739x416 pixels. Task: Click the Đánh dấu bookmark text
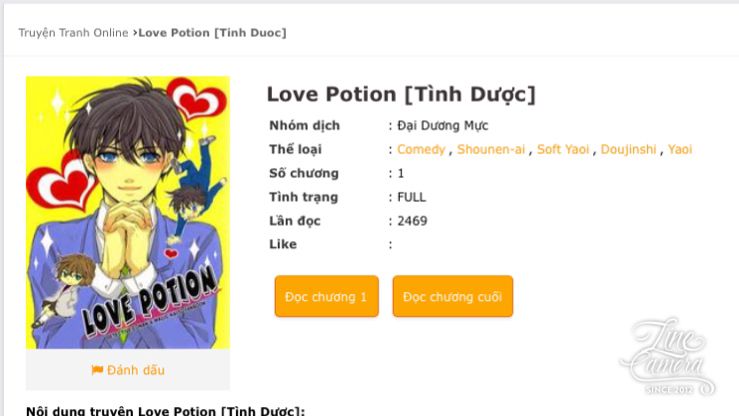click(x=136, y=370)
